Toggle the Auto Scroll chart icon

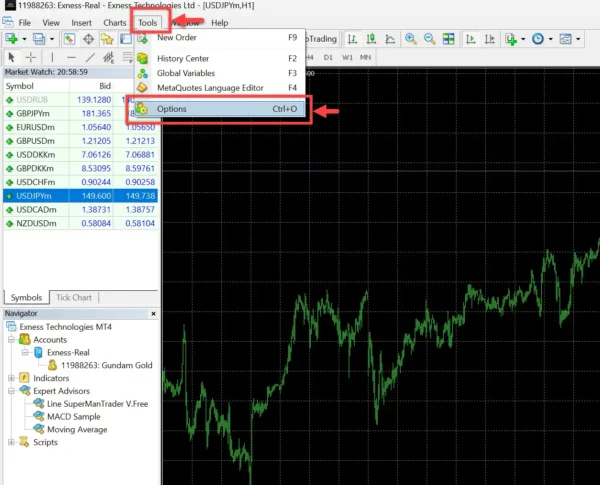coord(471,39)
